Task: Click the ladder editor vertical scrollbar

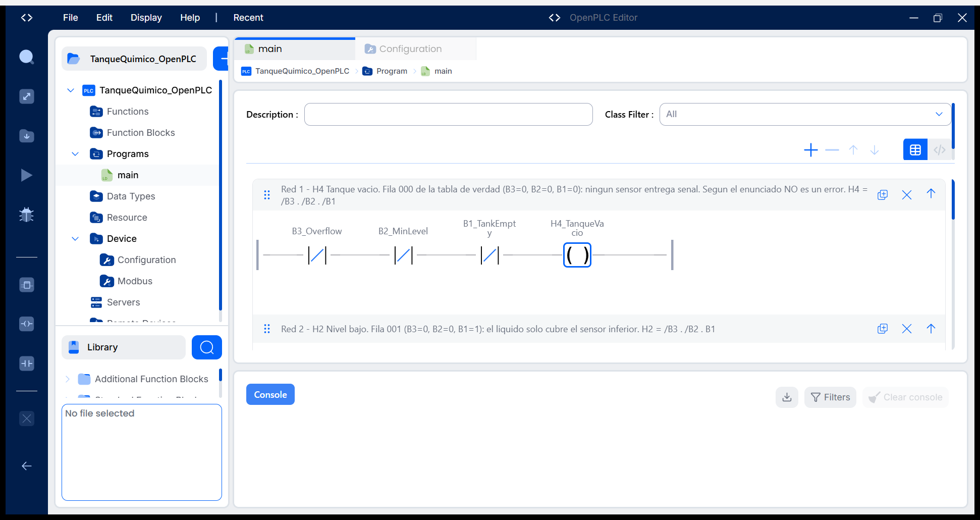Action: point(953,199)
